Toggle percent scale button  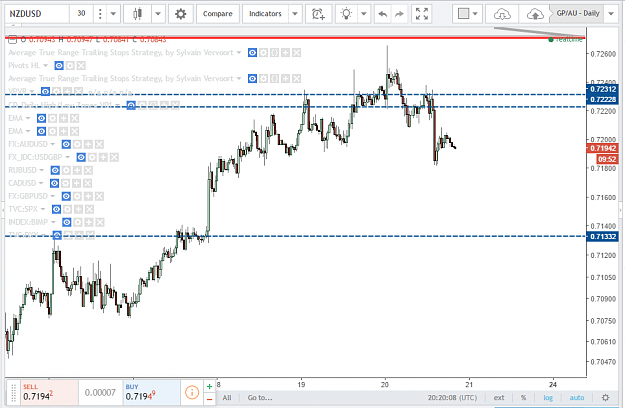(523, 398)
